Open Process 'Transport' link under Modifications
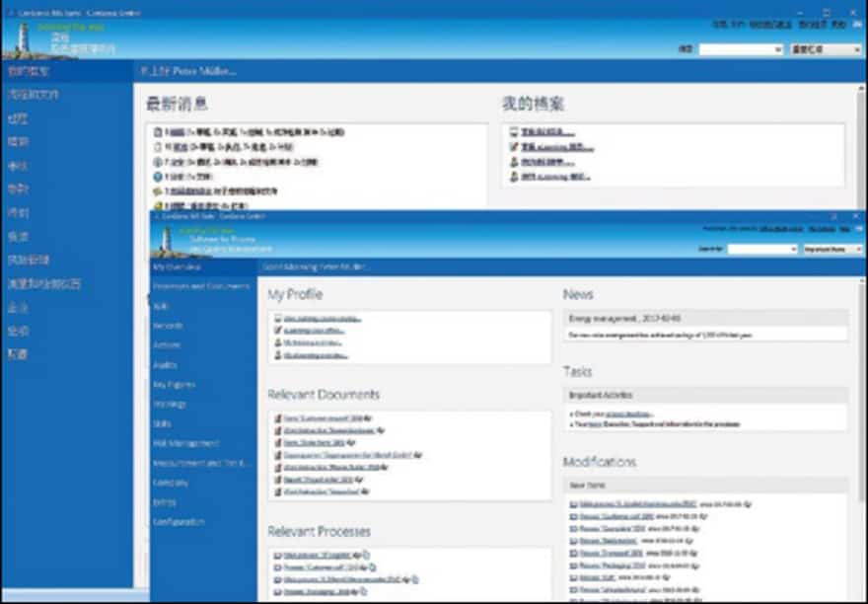The height and width of the screenshot is (604, 868). 612,553
